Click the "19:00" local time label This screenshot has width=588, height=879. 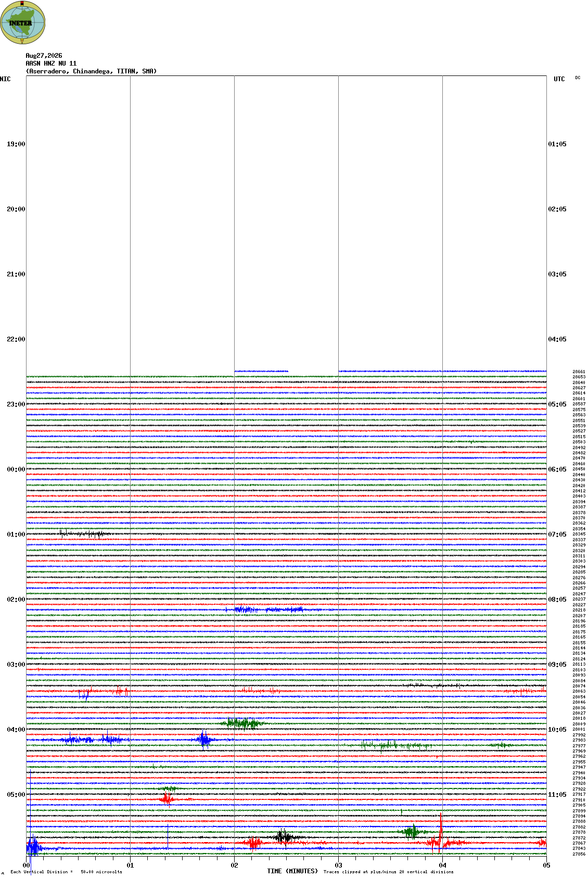pos(16,144)
